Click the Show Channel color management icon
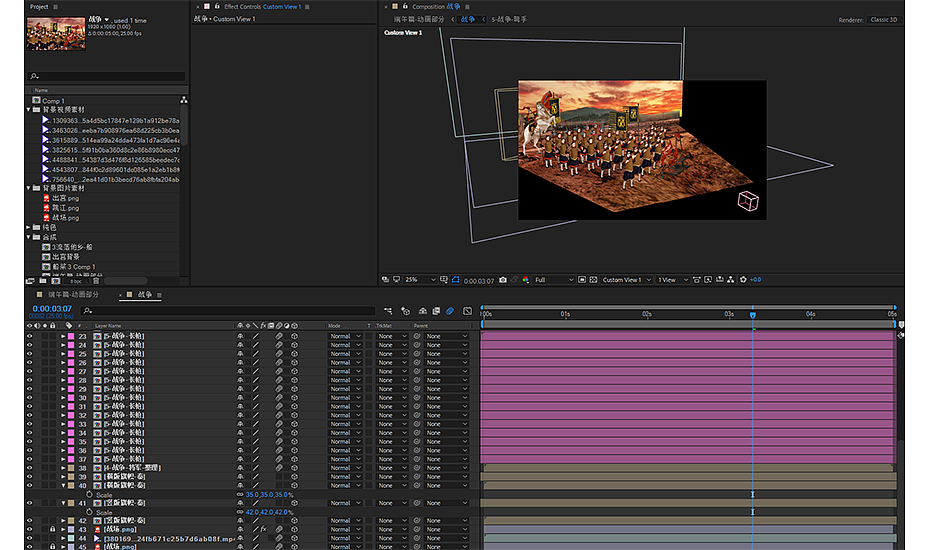 [x=526, y=280]
